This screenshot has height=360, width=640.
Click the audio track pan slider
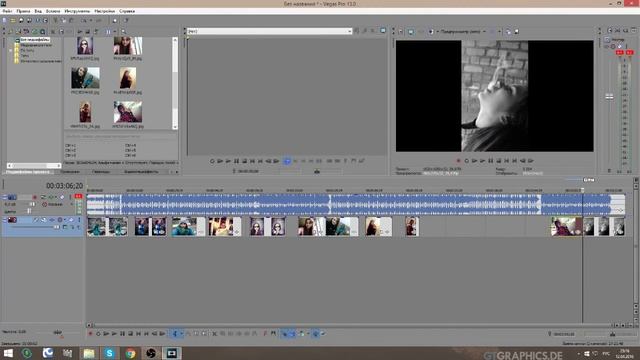[x=29, y=211]
